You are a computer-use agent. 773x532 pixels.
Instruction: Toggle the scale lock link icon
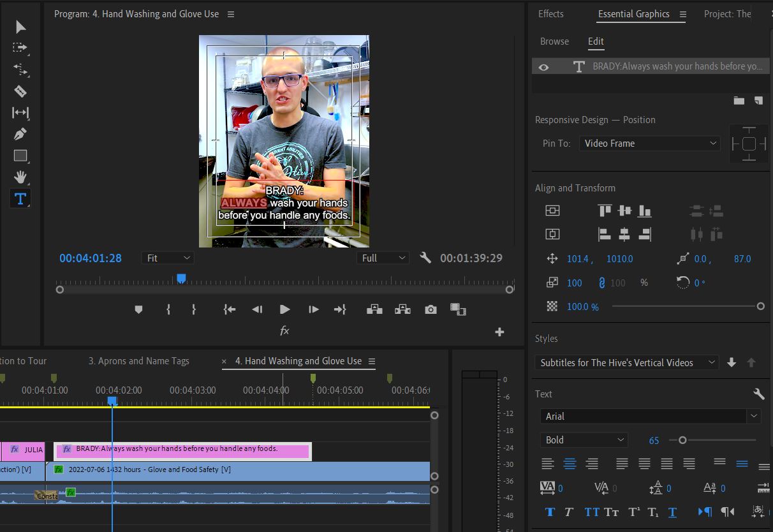pos(600,283)
